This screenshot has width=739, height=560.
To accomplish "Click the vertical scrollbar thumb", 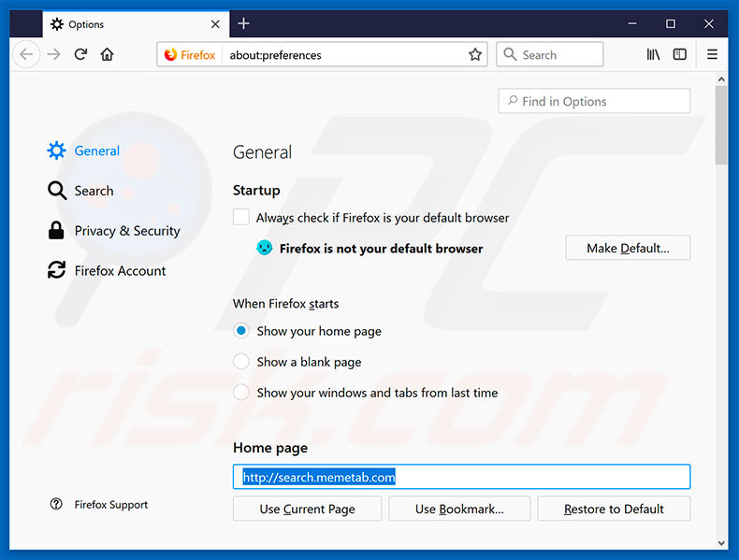I will [x=721, y=125].
